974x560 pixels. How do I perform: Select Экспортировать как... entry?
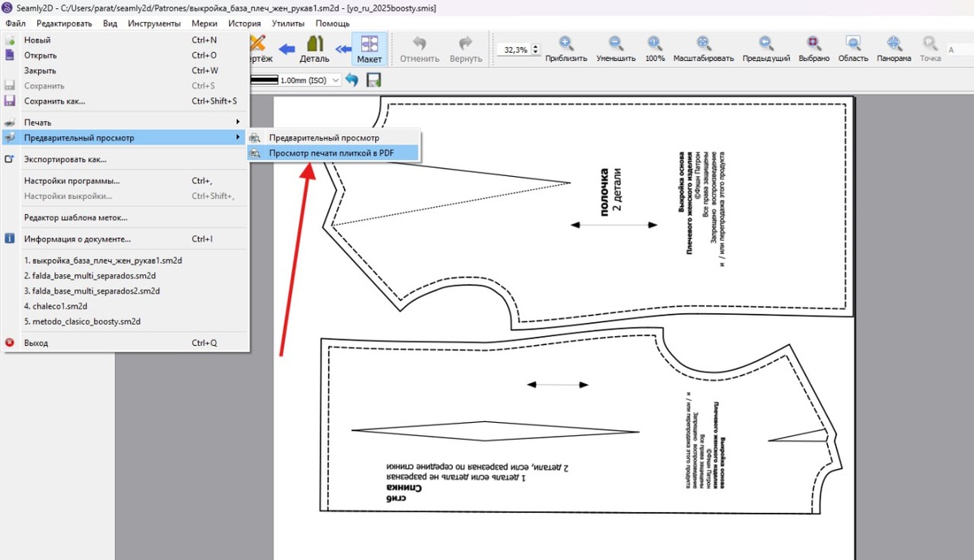125,159
